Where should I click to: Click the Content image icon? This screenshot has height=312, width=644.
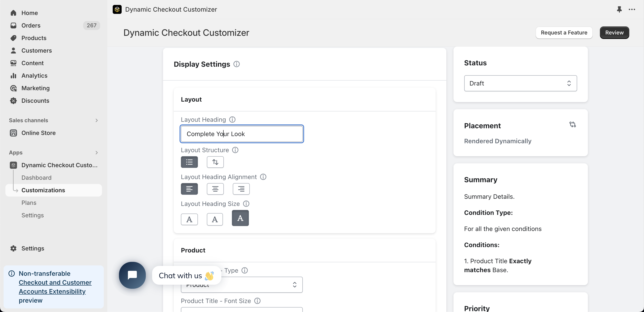tap(13, 63)
